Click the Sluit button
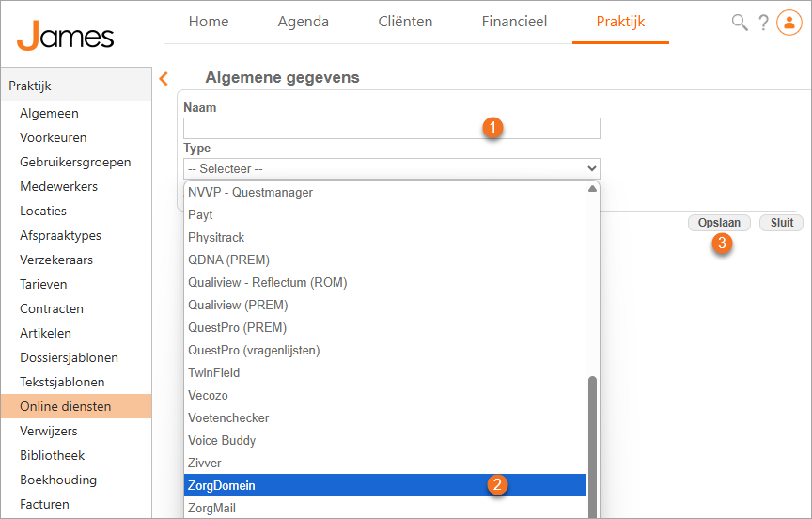This screenshot has height=519, width=812. pyautogui.click(x=781, y=223)
